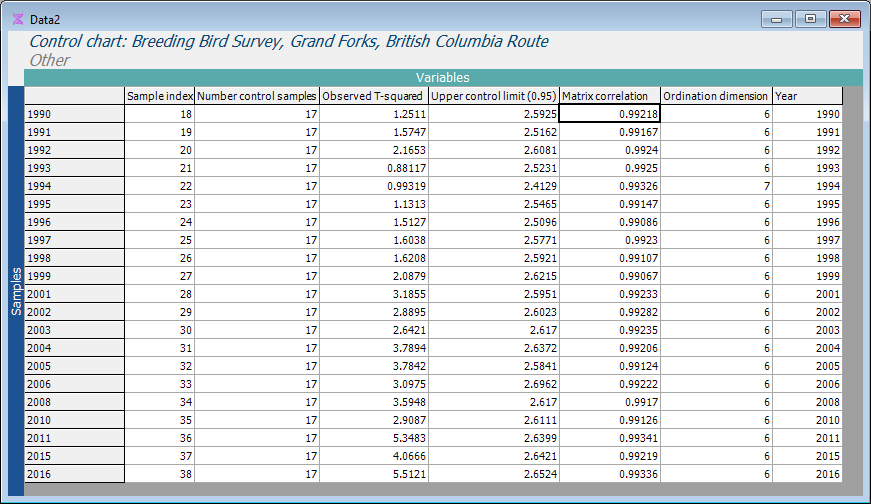The width and height of the screenshot is (871, 504).
Task: Select the Sample index column header
Action: 159,96
